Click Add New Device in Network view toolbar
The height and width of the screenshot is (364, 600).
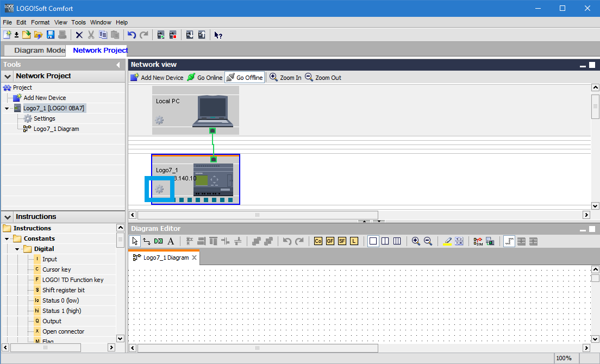[157, 78]
